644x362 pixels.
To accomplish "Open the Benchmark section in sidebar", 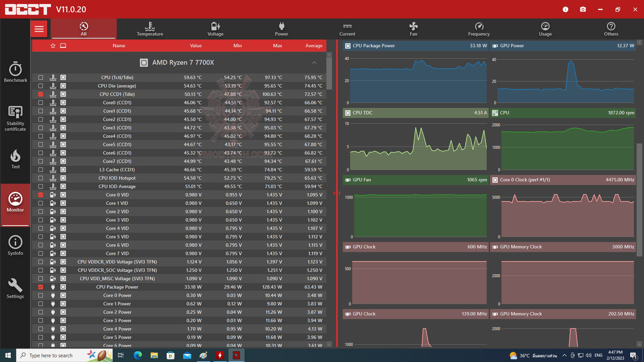I will [15, 72].
